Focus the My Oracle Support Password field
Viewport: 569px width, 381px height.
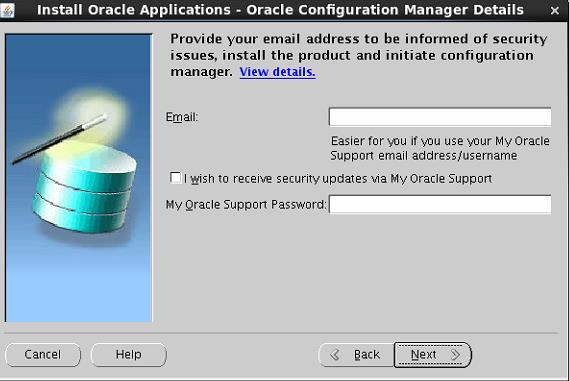click(440, 204)
